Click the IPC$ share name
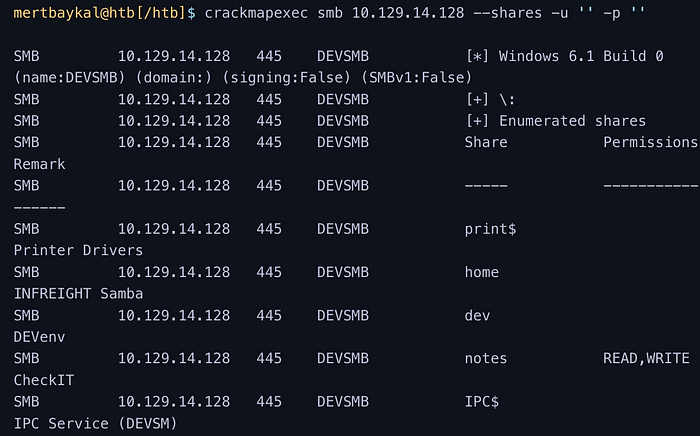The image size is (700, 436). pos(481,402)
